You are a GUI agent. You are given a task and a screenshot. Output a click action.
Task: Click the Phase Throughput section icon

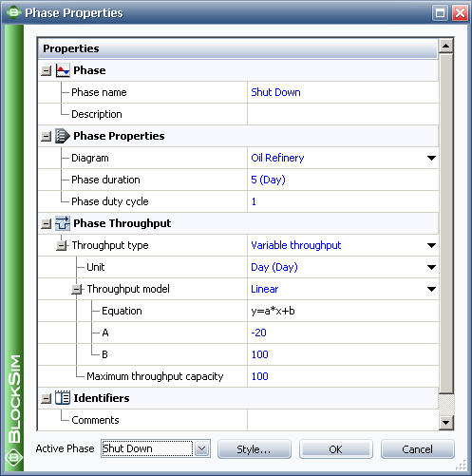click(63, 223)
